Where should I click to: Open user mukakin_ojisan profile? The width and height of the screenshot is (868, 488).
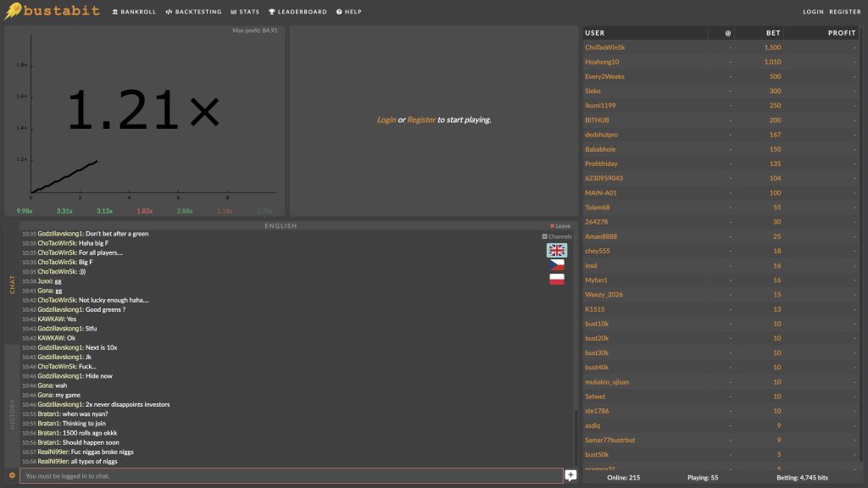click(x=607, y=382)
